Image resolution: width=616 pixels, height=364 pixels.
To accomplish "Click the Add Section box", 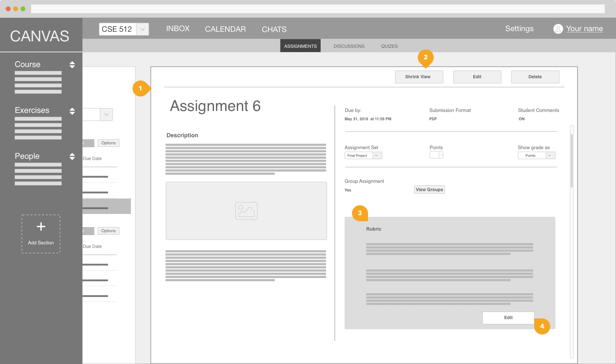I will coord(41,234).
